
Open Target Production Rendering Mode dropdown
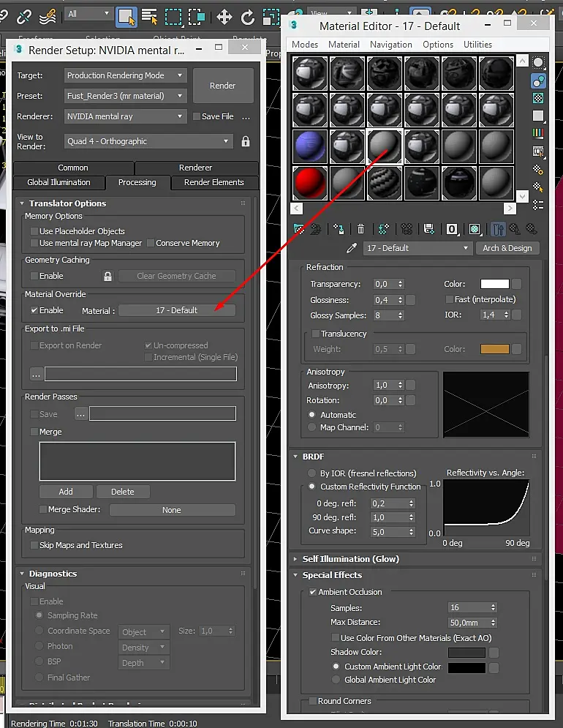tap(125, 75)
